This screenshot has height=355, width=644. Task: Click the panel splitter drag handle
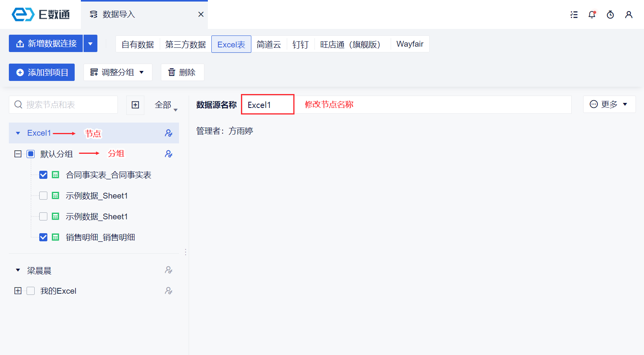click(186, 252)
